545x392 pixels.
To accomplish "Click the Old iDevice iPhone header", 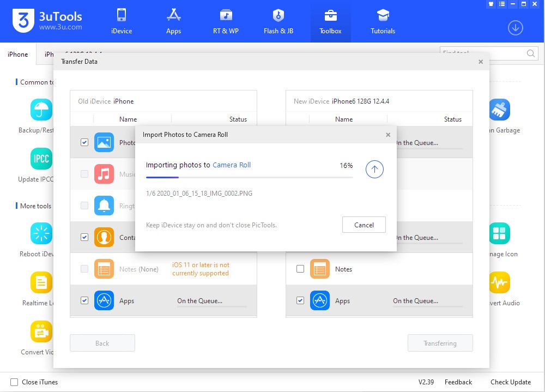I will click(106, 101).
